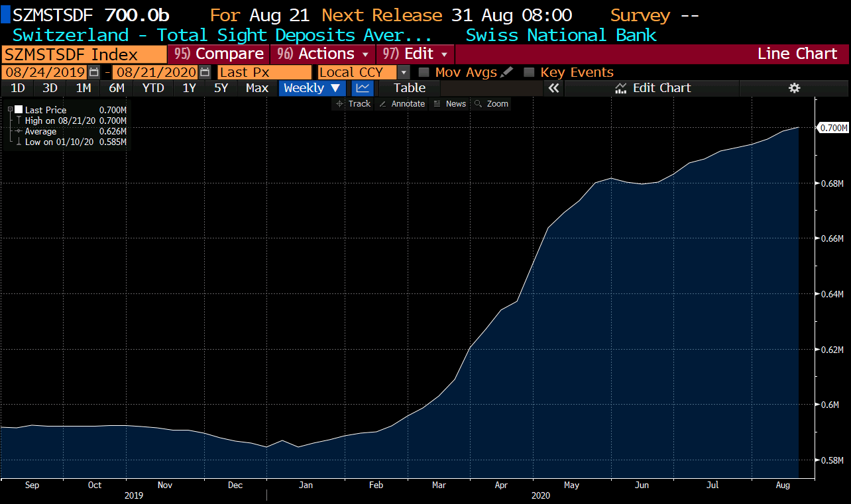Click the end date field 08/21/2020
This screenshot has height=504, width=851.
(x=155, y=72)
